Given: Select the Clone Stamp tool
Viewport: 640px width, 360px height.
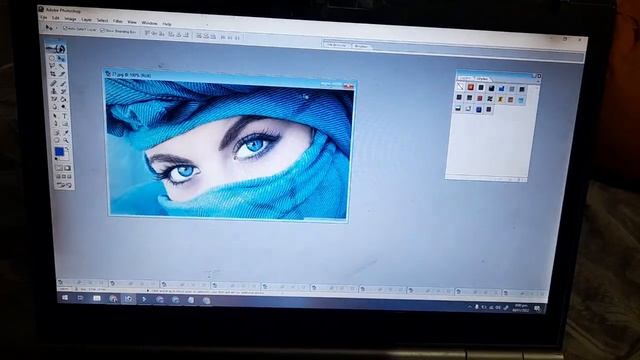Looking at the screenshot, I should coord(53,91).
